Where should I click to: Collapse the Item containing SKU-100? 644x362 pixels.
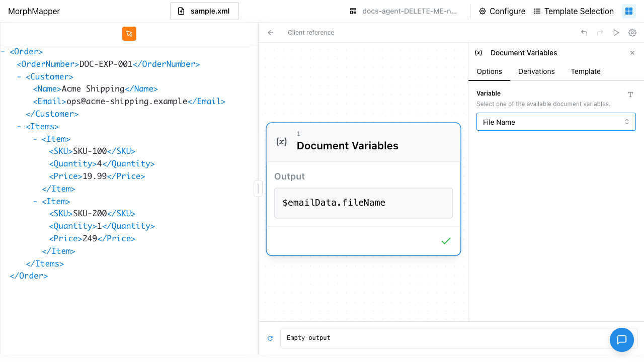click(35, 139)
